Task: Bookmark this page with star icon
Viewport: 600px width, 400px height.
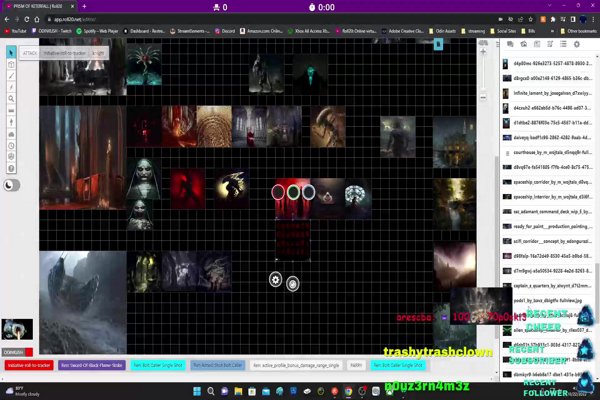Action: (x=530, y=19)
